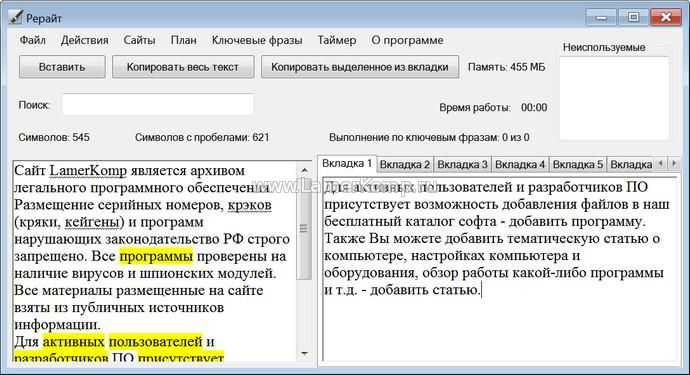Click the source text scrollbar thumb
Image resolution: width=690 pixels, height=375 pixels.
[305, 228]
